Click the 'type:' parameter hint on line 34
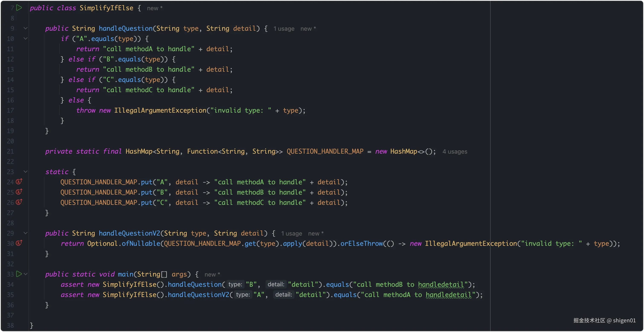The height and width of the screenshot is (332, 644). pos(235,284)
